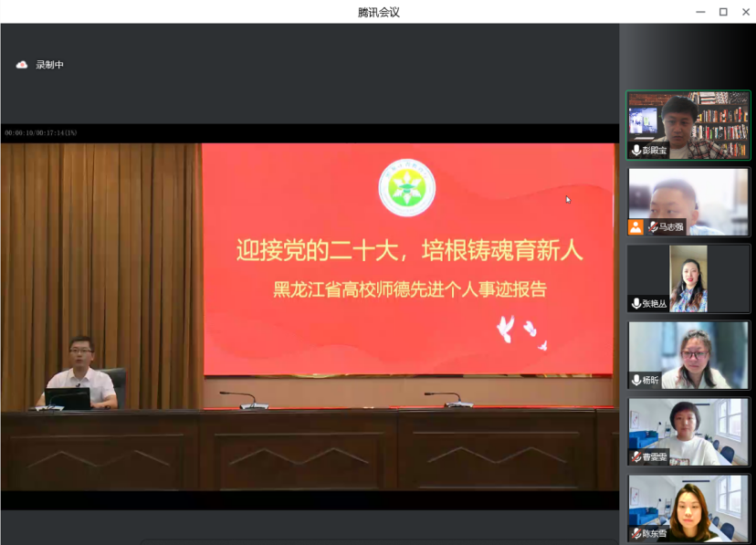This screenshot has height=545, width=756.
Task: Click the name label 张艳丛
Action: tap(655, 304)
